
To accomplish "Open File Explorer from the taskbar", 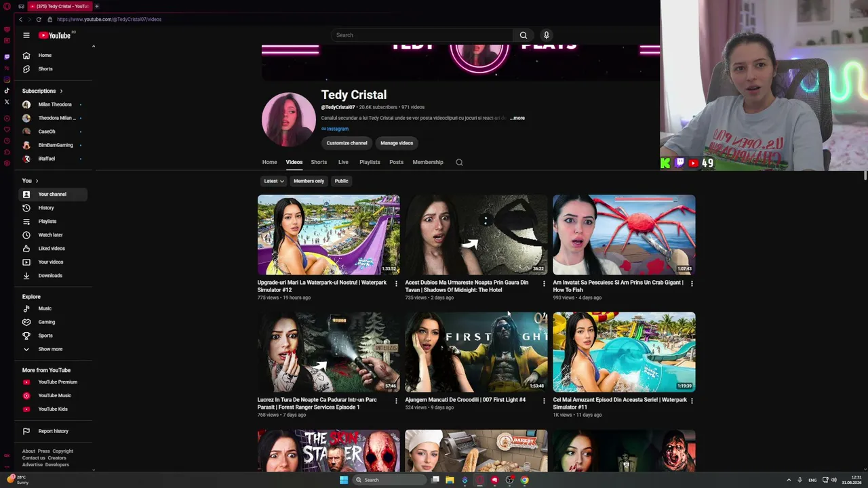I will pos(450,480).
